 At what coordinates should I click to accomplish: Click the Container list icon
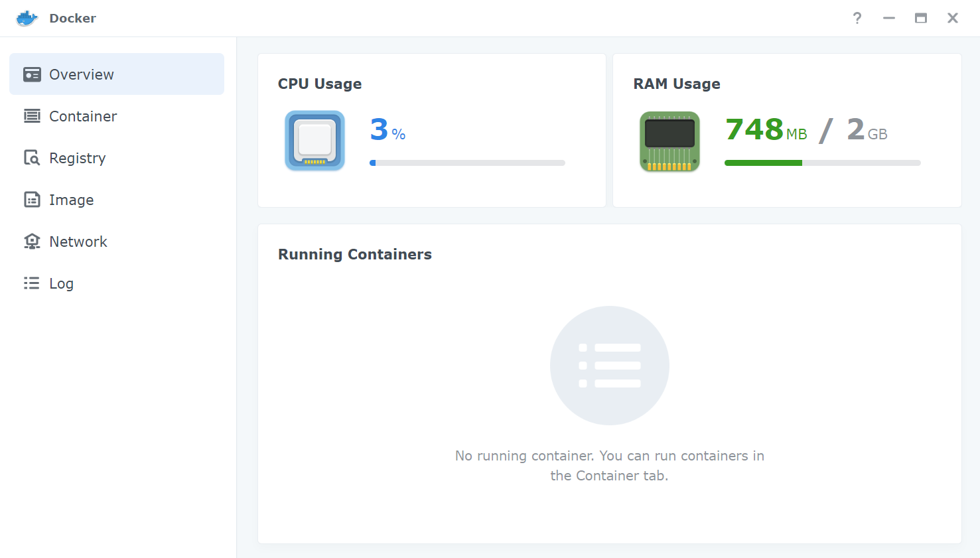[x=32, y=116]
